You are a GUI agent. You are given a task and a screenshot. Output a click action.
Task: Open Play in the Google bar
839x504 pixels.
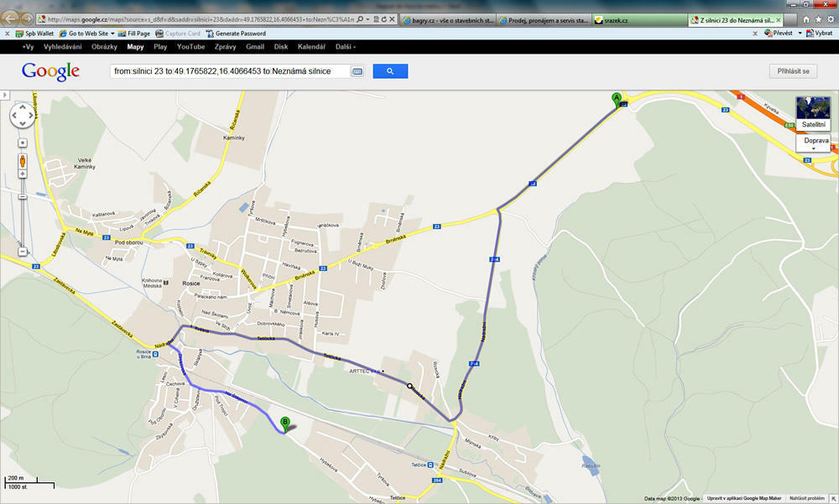[x=160, y=47]
